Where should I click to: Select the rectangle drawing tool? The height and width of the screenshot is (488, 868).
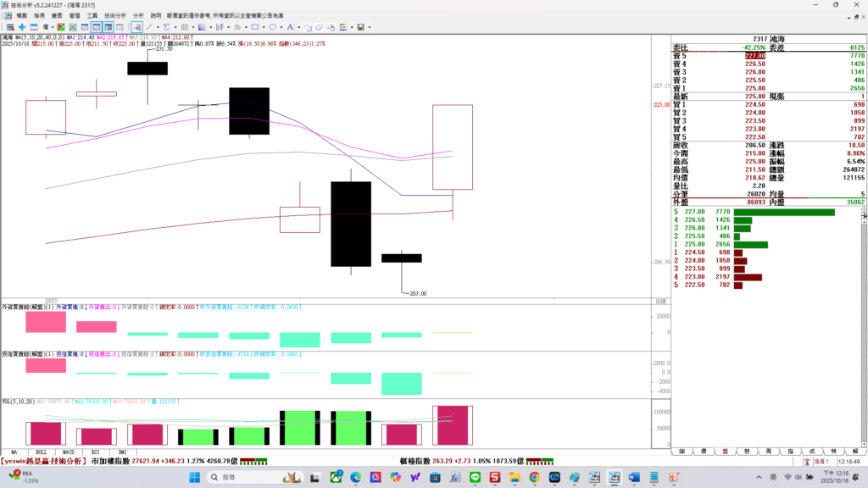[x=254, y=27]
